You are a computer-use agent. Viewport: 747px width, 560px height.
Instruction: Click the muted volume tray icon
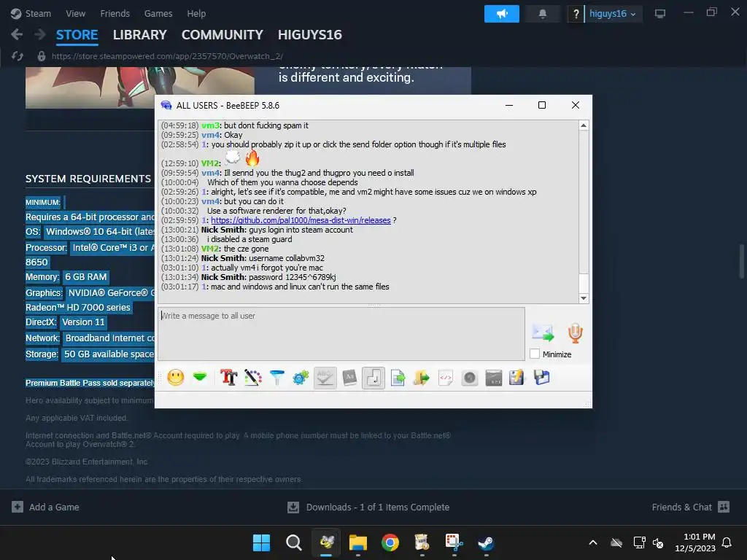[658, 542]
